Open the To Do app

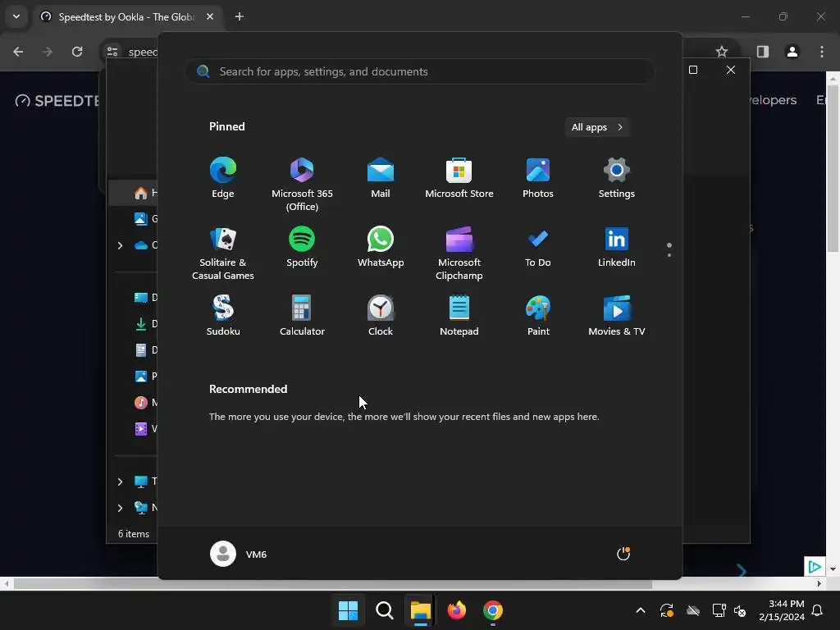tap(538, 247)
